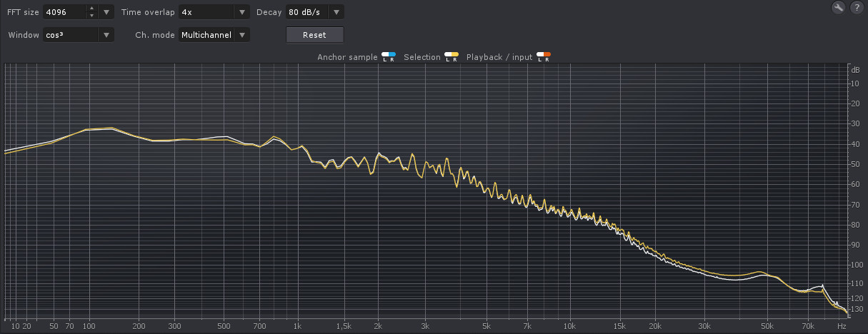The width and height of the screenshot is (868, 334).
Task: Click the Reset button
Action: point(314,34)
